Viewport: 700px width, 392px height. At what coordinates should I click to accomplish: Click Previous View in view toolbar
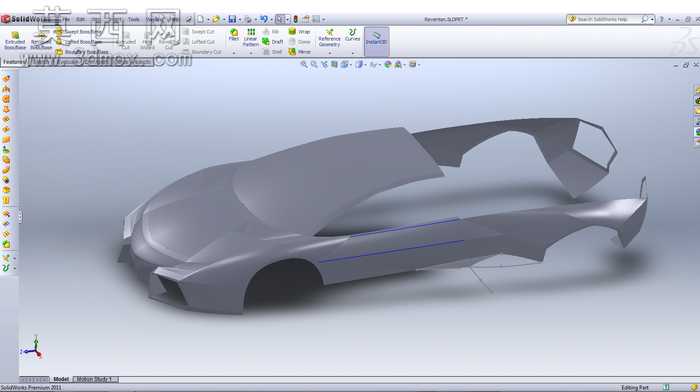pyautogui.click(x=324, y=65)
